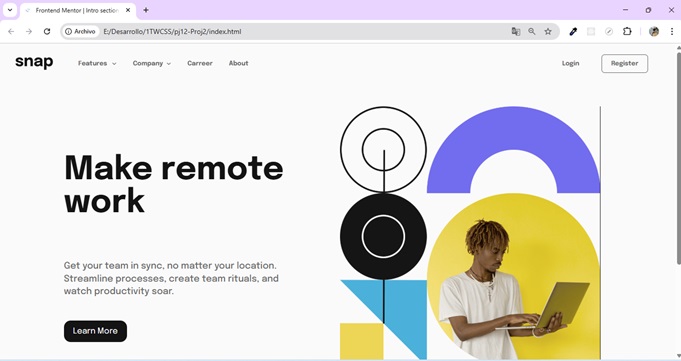Open the About nav link

coord(238,63)
